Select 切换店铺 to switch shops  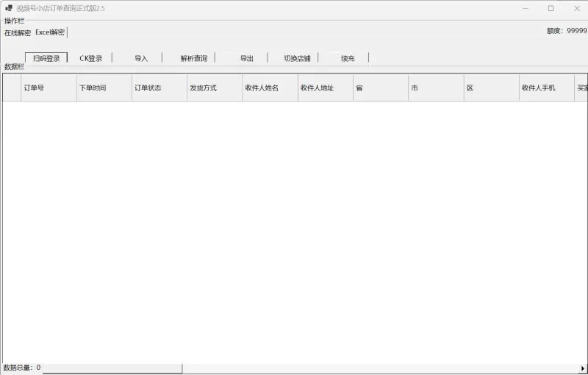[297, 58]
